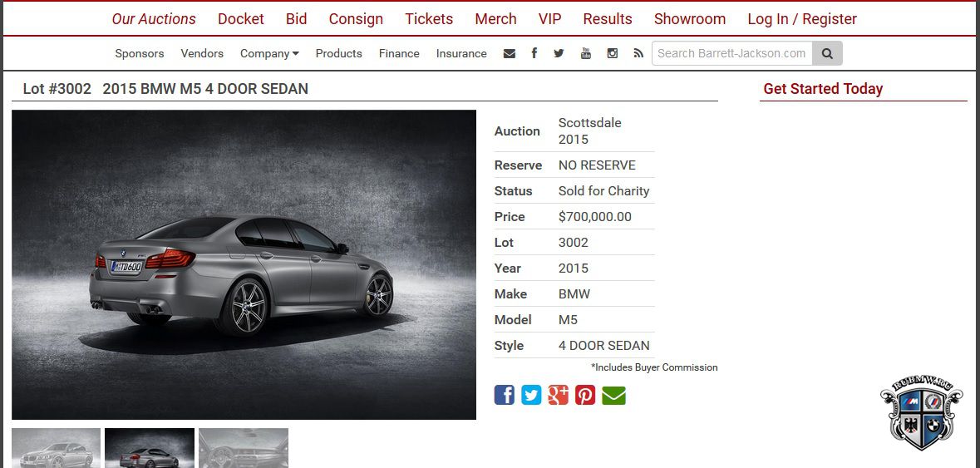Open the Finance link
This screenshot has width=980, height=468.
click(x=399, y=54)
